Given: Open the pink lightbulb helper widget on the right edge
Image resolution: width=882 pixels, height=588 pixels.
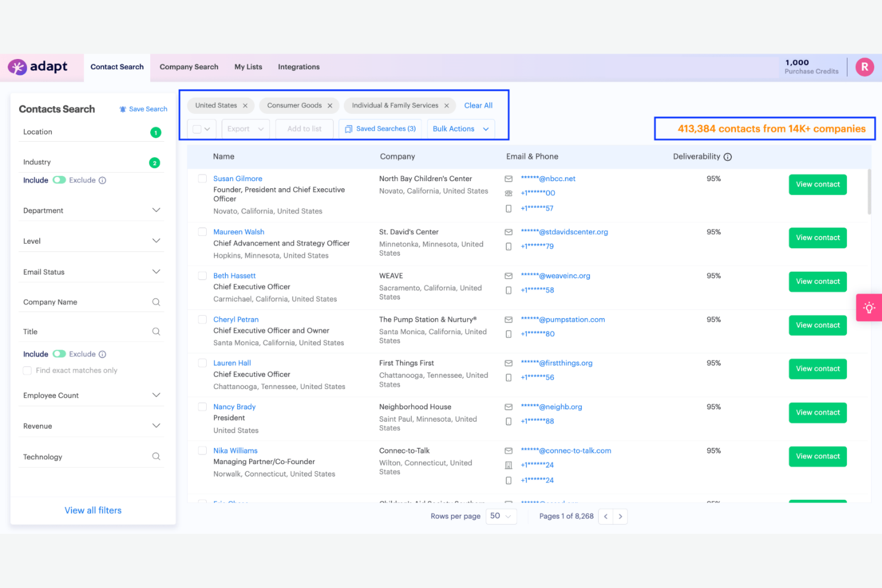Looking at the screenshot, I should [x=869, y=307].
